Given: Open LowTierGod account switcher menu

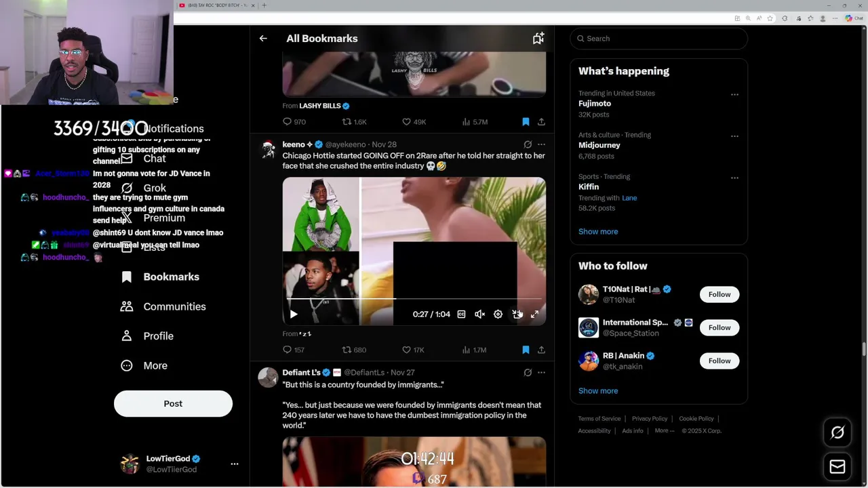Looking at the screenshot, I should [235, 464].
